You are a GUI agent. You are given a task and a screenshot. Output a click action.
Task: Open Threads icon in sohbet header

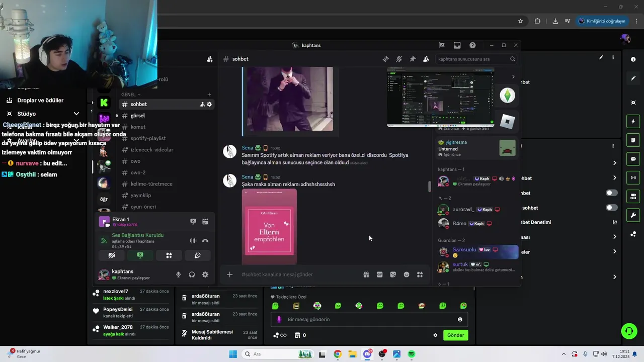click(386, 59)
